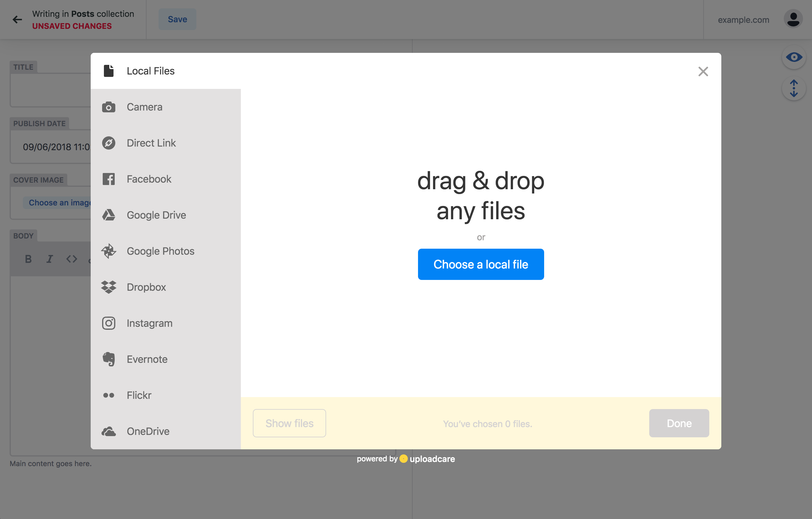This screenshot has width=812, height=519.
Task: Select the Flickr upload source
Action: (139, 395)
